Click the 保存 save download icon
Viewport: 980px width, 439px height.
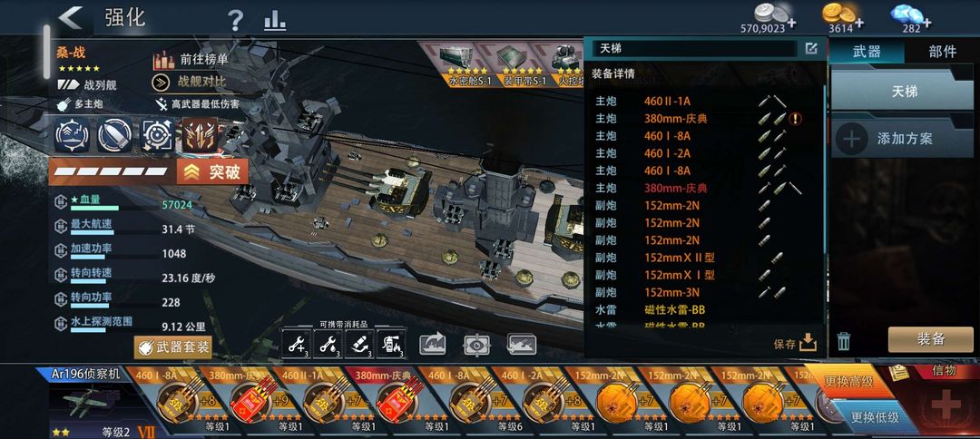tap(808, 342)
